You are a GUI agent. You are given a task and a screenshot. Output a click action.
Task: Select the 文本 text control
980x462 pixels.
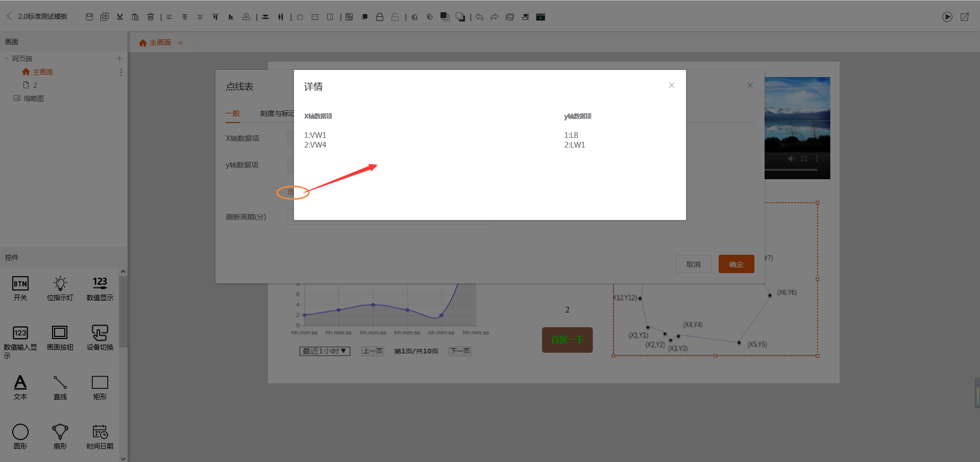coord(20,387)
